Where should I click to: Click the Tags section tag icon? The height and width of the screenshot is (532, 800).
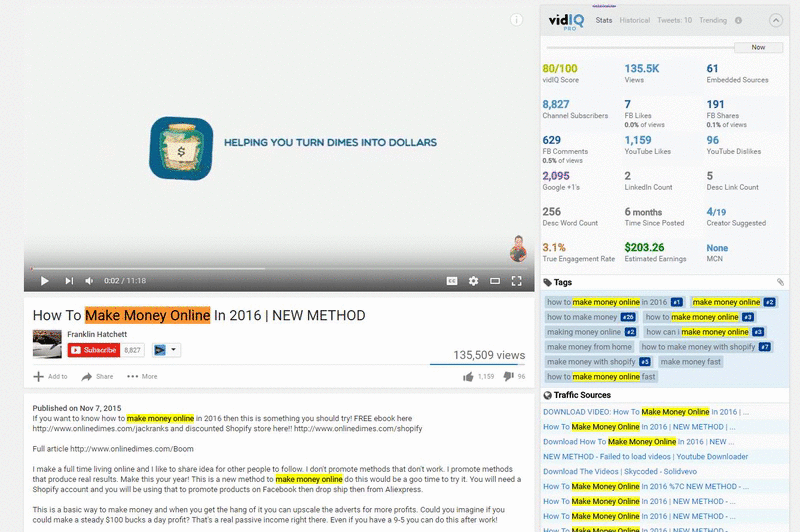click(547, 282)
